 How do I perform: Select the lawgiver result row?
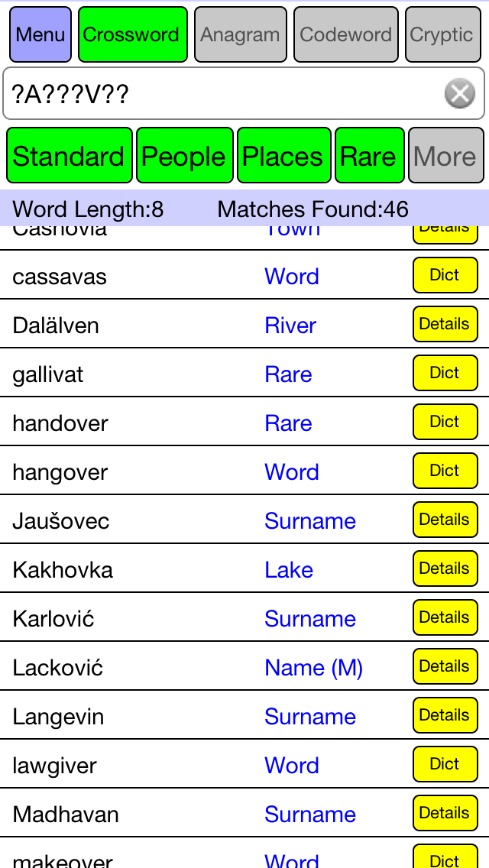pos(244,764)
